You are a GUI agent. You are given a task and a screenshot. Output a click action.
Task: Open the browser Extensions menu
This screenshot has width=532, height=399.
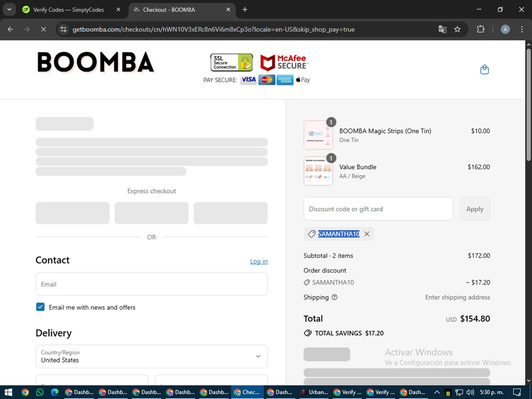(481, 29)
